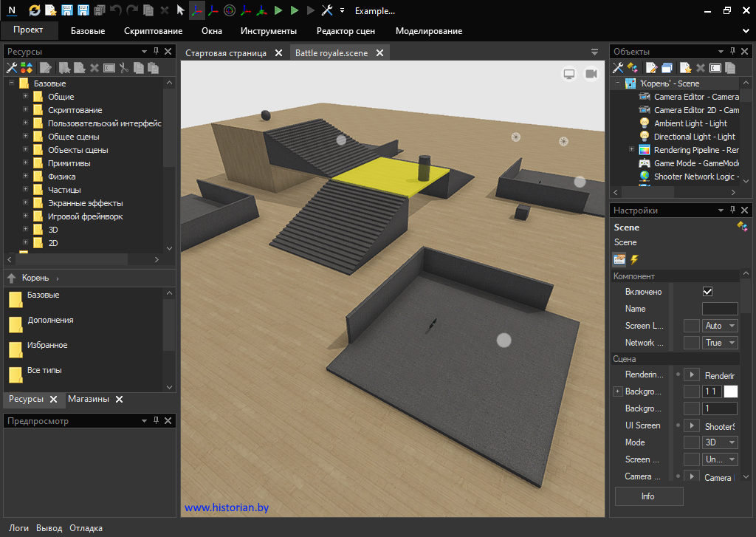This screenshot has width=756, height=537.
Task: Click the green Play button in toolbar
Action: [x=278, y=10]
